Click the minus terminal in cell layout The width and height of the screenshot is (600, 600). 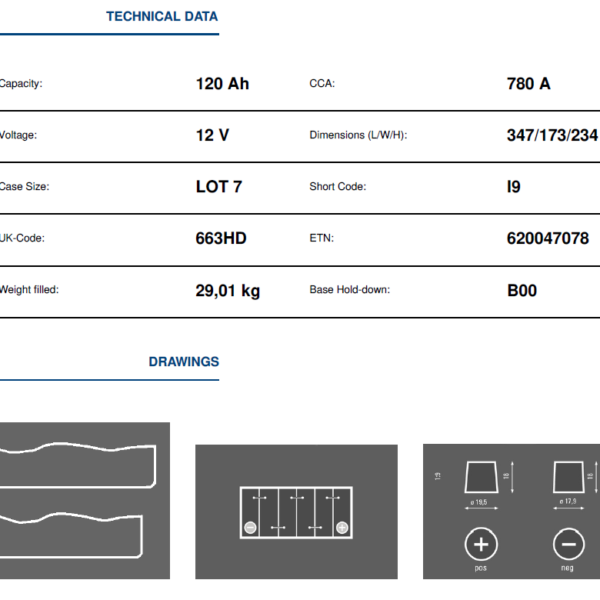point(250,528)
